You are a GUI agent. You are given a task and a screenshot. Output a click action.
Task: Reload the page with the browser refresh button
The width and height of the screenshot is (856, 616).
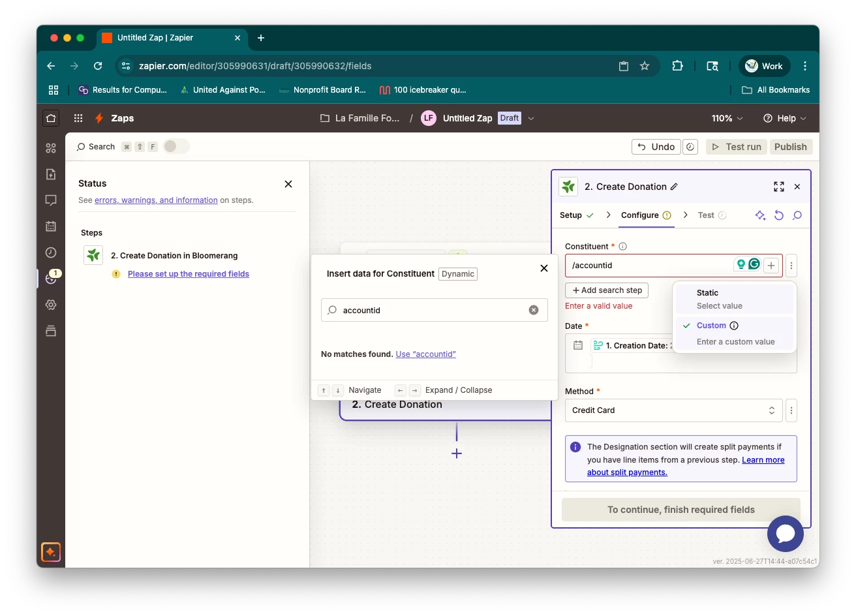point(98,66)
